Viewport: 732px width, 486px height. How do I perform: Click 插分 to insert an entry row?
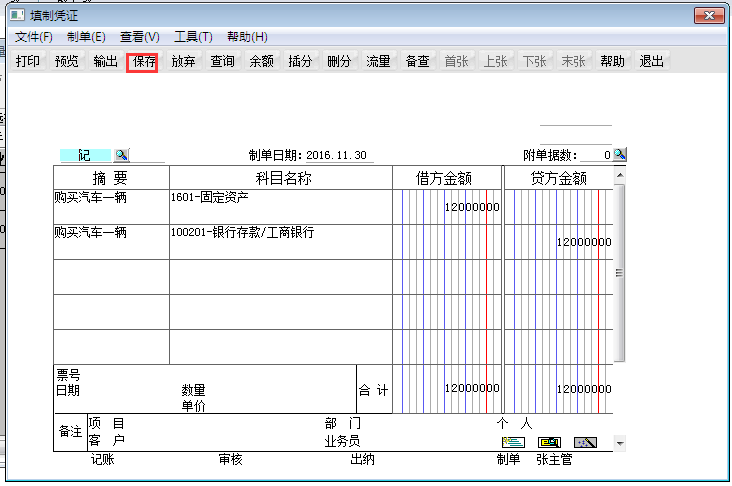(300, 61)
